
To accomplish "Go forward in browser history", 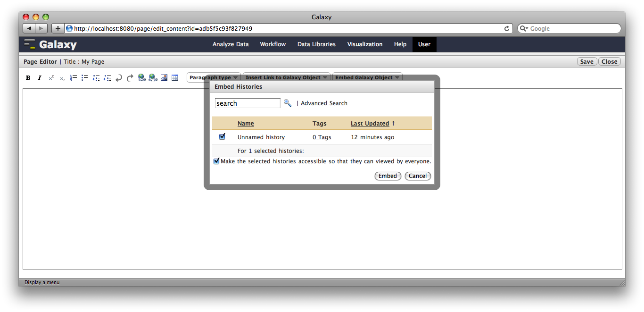I will [41, 28].
